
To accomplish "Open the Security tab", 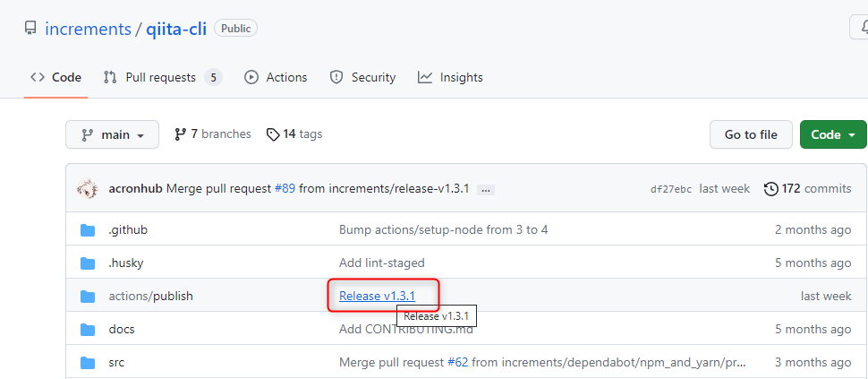I will pyautogui.click(x=362, y=78).
